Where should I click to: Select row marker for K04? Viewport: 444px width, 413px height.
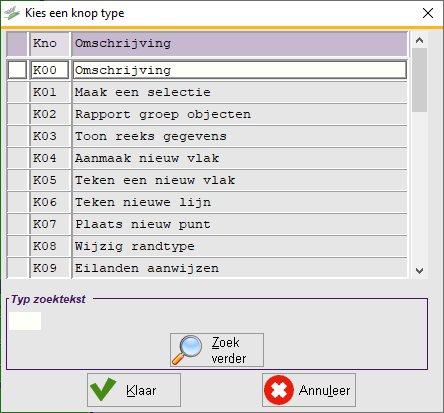point(17,158)
